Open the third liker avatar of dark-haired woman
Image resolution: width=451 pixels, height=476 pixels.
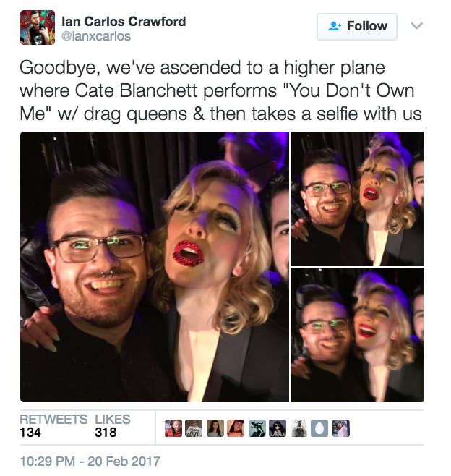point(215,428)
